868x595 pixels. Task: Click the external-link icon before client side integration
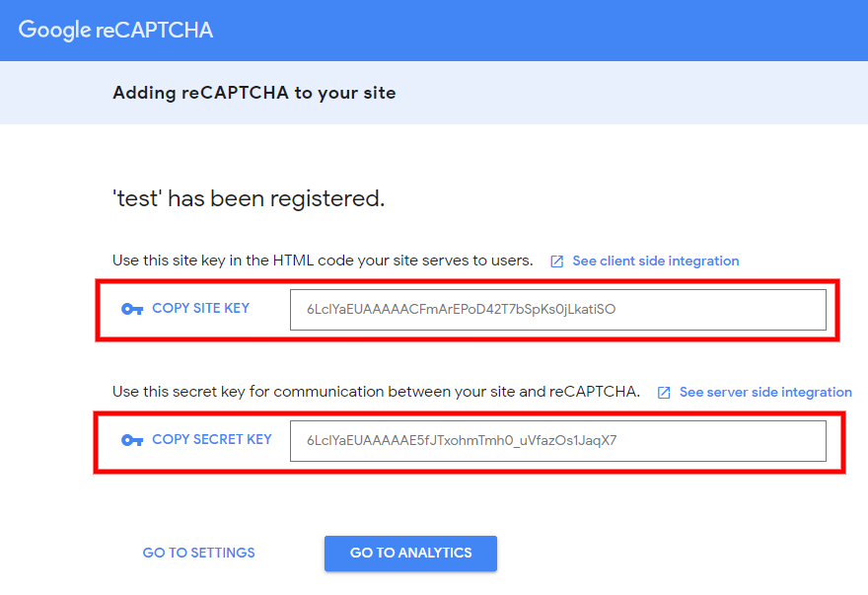tap(557, 261)
